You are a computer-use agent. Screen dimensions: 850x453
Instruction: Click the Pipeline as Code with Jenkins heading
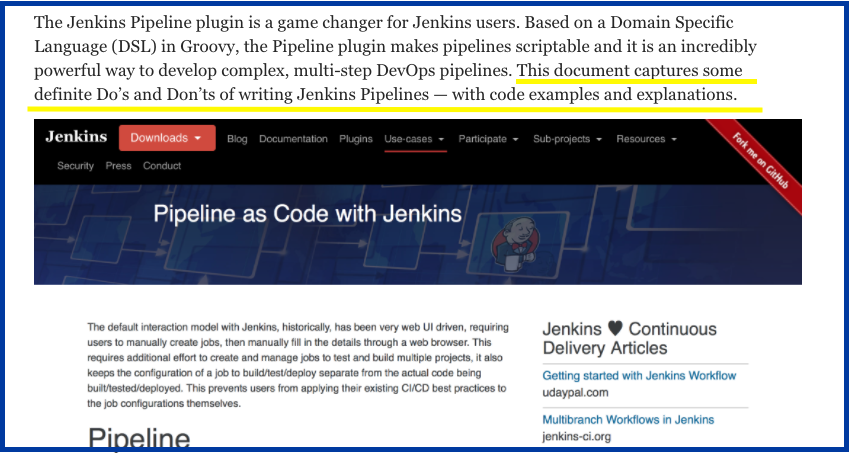(307, 213)
